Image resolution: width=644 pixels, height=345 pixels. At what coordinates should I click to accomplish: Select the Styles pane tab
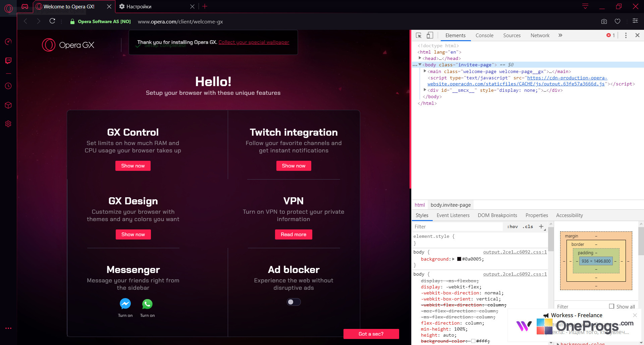click(x=422, y=215)
